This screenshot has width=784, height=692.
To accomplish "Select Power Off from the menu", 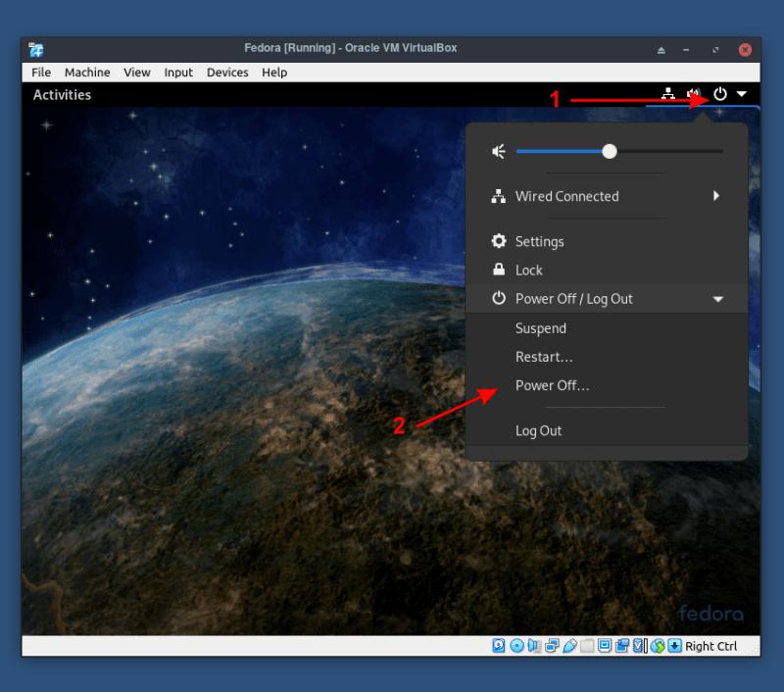I will pyautogui.click(x=551, y=385).
